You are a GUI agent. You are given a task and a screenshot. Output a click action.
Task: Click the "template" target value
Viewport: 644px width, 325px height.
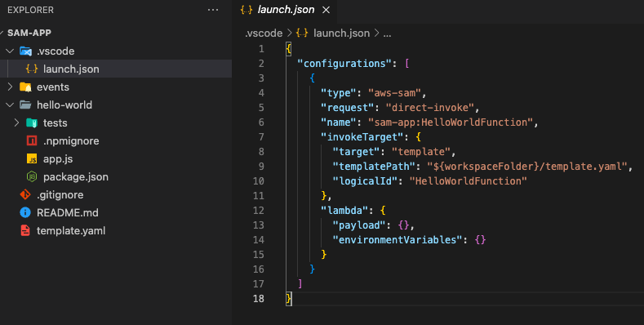pos(421,152)
